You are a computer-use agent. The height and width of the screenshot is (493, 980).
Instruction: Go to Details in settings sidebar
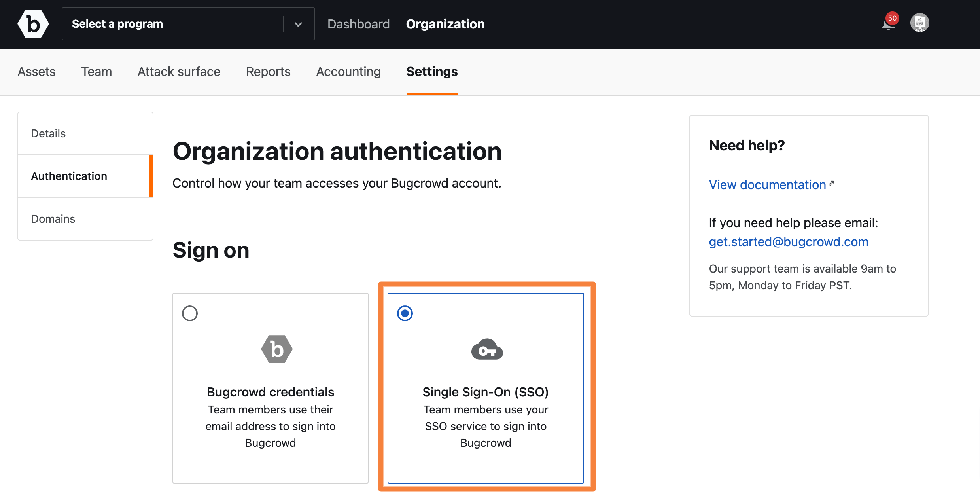[x=48, y=133]
